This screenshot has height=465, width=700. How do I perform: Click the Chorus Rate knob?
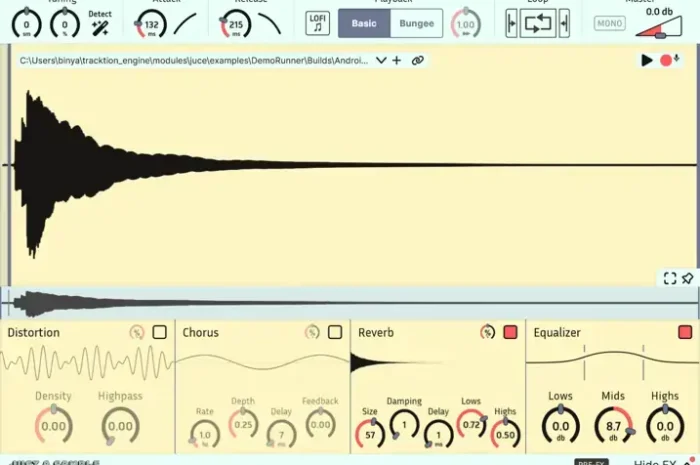(x=204, y=434)
